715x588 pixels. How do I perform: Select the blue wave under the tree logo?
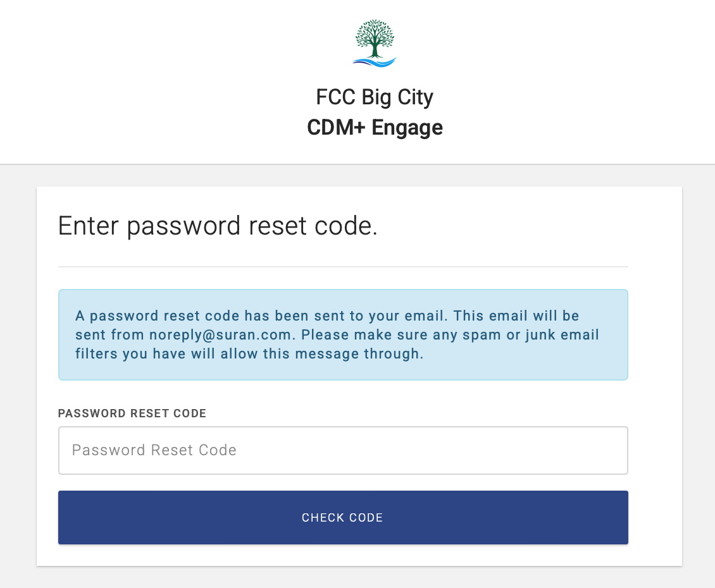pyautogui.click(x=375, y=61)
